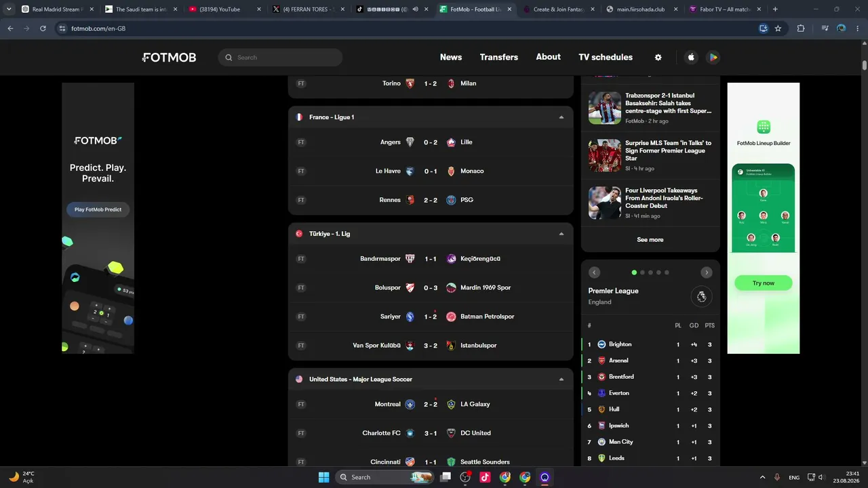The height and width of the screenshot is (488, 868).
Task: Open Surprise MLS Team article thumbnail
Action: coord(604,155)
